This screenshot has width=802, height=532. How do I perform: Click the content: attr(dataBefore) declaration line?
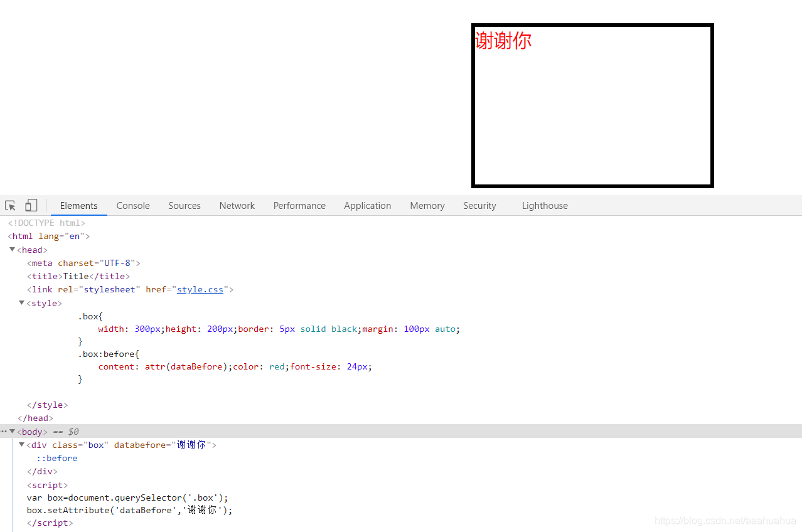click(235, 367)
